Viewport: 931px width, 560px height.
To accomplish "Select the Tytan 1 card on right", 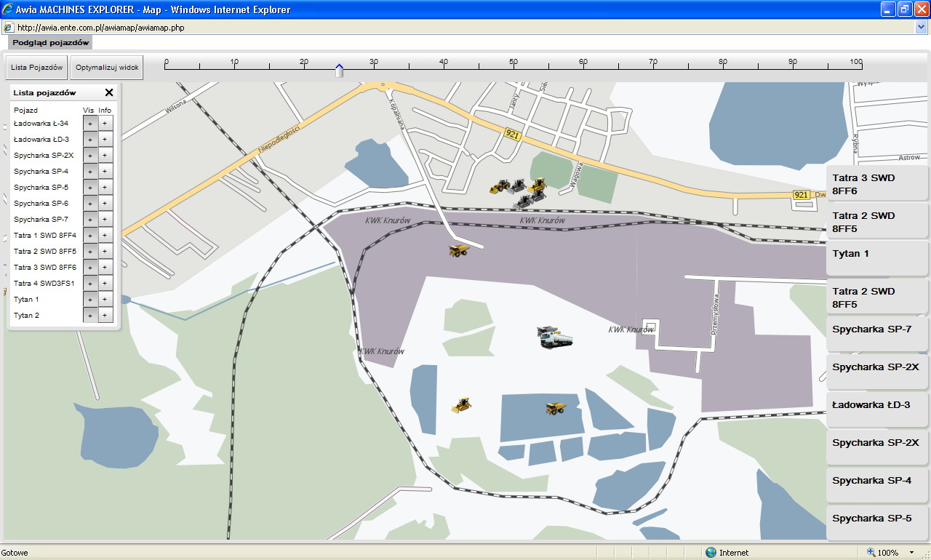I will (878, 258).
